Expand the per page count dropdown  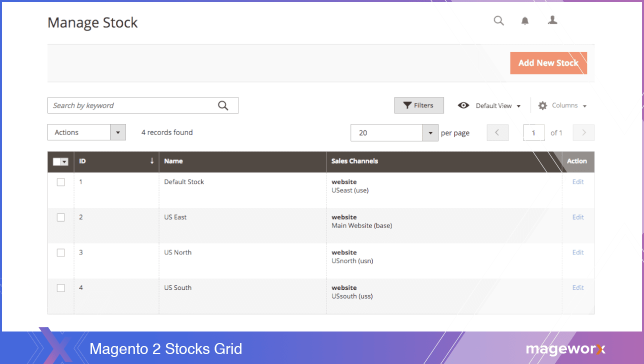[430, 133]
